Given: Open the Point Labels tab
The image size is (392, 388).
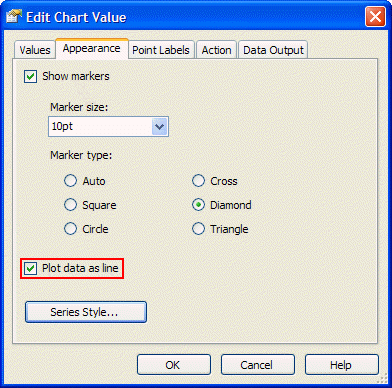Looking at the screenshot, I should [161, 50].
